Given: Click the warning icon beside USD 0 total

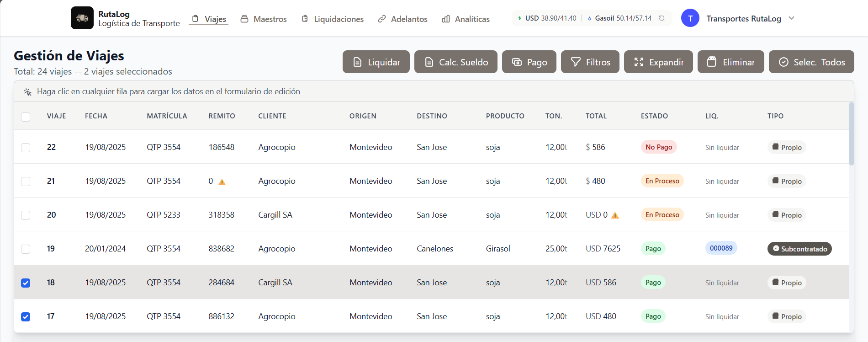Looking at the screenshot, I should pyautogui.click(x=615, y=215).
